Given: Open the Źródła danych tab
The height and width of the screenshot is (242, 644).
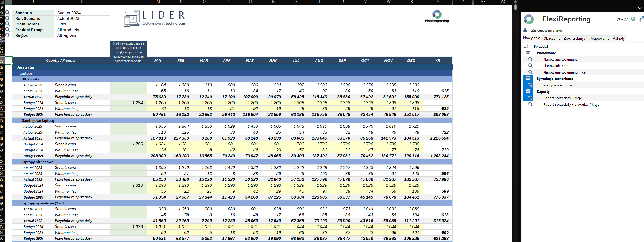Looking at the screenshot, I should (x=575, y=38).
